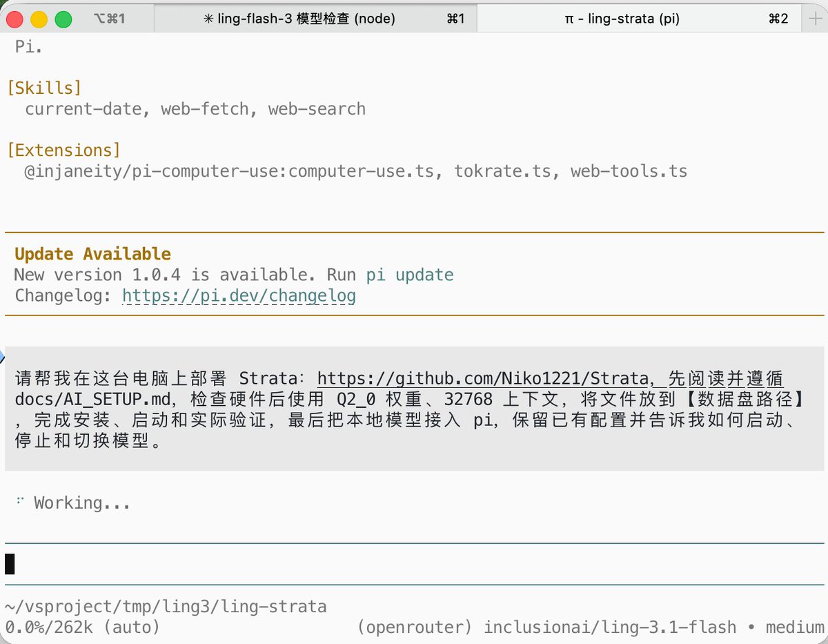Switch to the ling-flash-3 模型检查 (node) tab

(315, 19)
